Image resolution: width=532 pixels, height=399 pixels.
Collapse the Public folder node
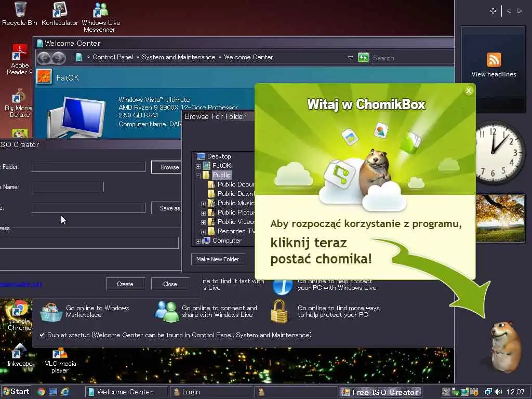click(x=198, y=176)
